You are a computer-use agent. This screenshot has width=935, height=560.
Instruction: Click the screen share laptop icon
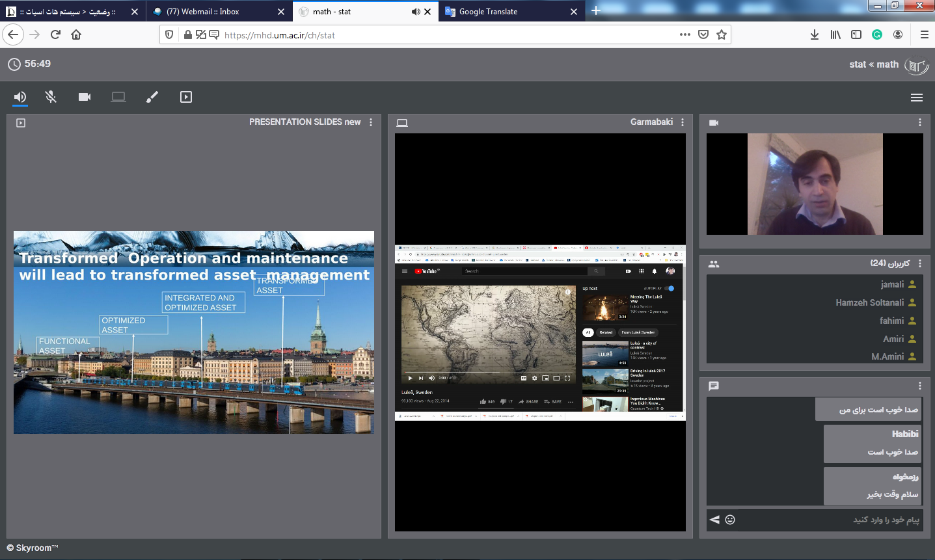(118, 97)
